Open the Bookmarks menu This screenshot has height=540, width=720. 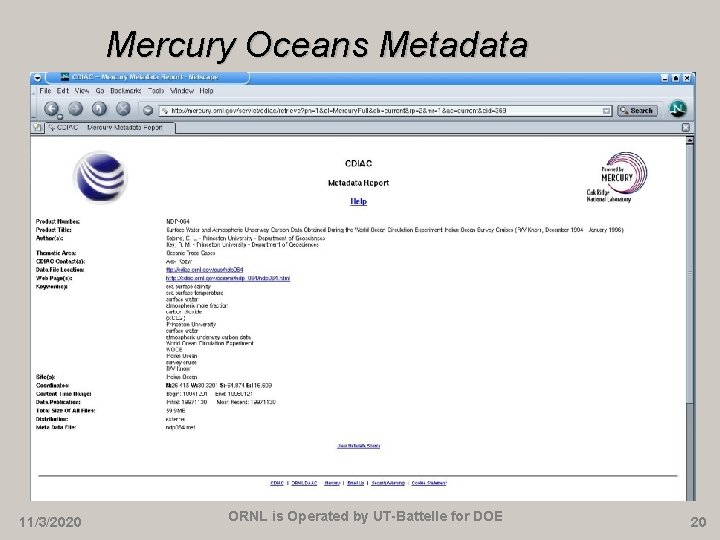(x=125, y=91)
